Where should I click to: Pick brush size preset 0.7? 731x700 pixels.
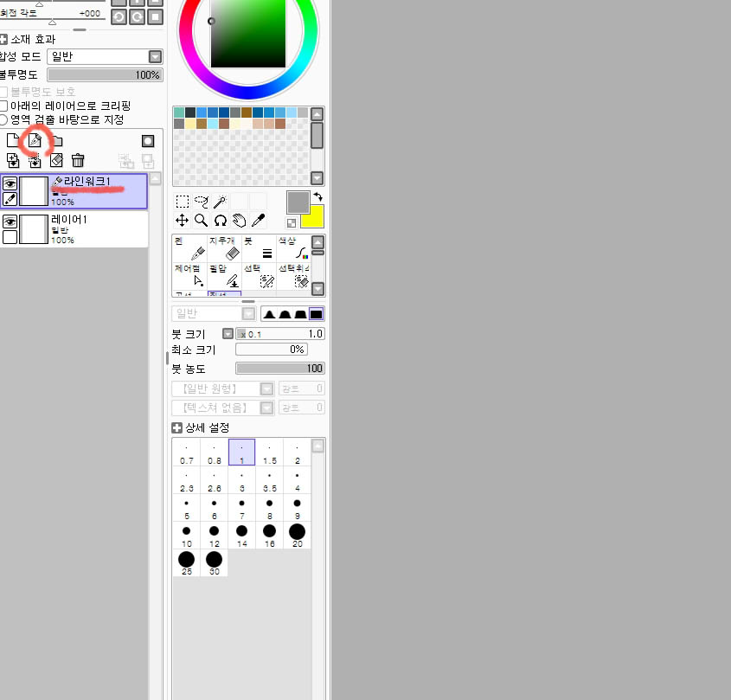(x=187, y=452)
